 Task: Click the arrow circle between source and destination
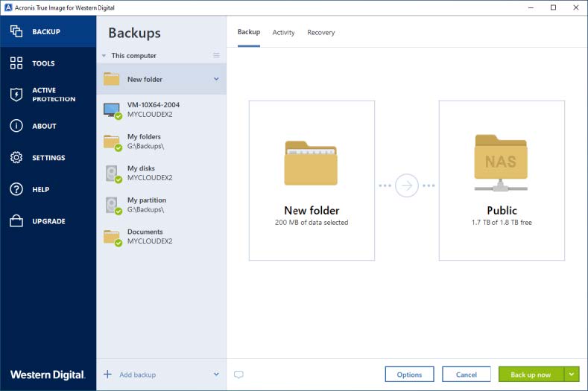pos(407,185)
